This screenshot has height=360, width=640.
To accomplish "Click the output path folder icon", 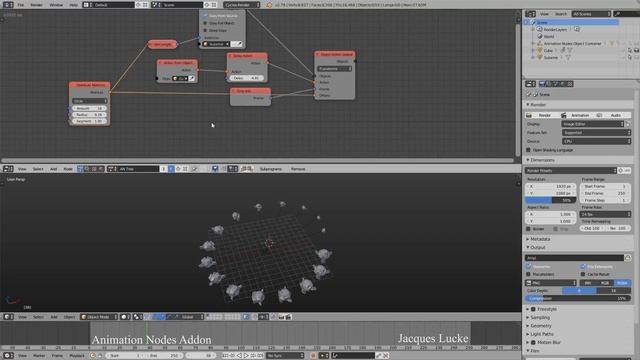I will click(x=628, y=258).
